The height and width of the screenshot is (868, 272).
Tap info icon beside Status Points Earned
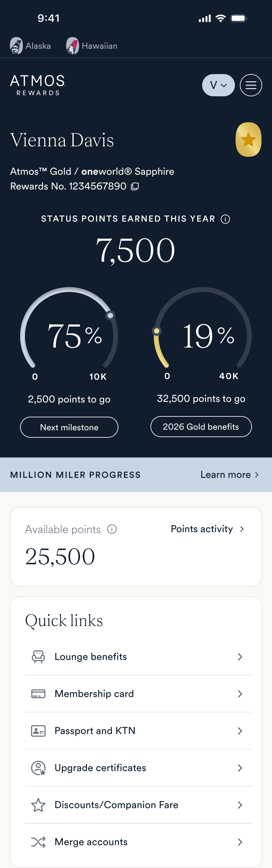point(225,219)
